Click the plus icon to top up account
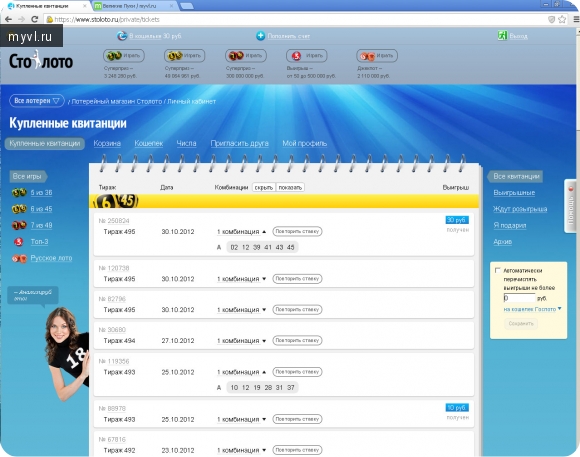 coord(260,36)
